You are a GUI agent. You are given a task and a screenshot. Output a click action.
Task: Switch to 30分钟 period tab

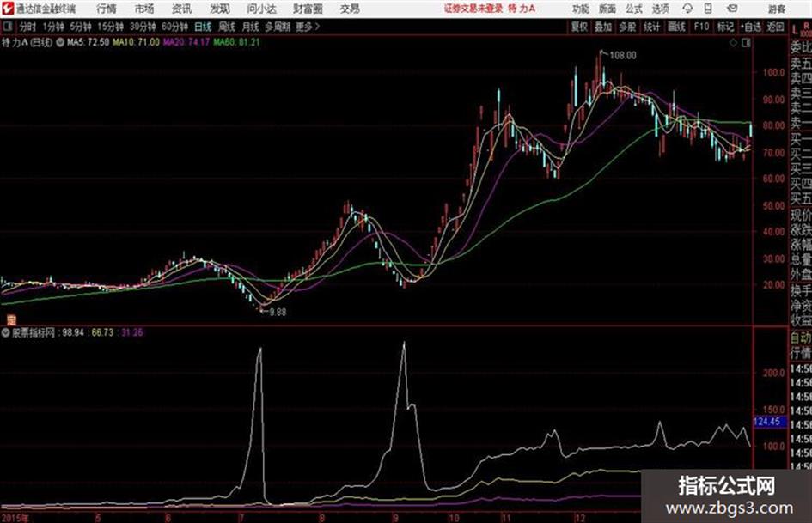143,27
